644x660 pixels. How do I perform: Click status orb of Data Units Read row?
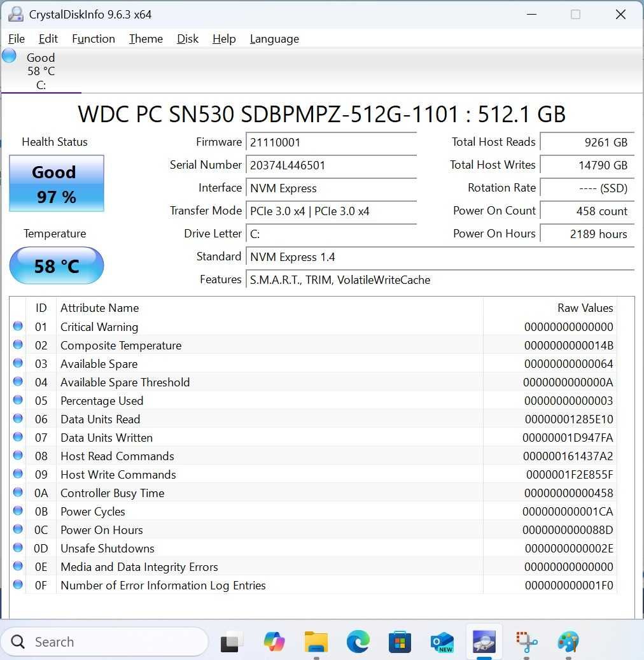(18, 418)
